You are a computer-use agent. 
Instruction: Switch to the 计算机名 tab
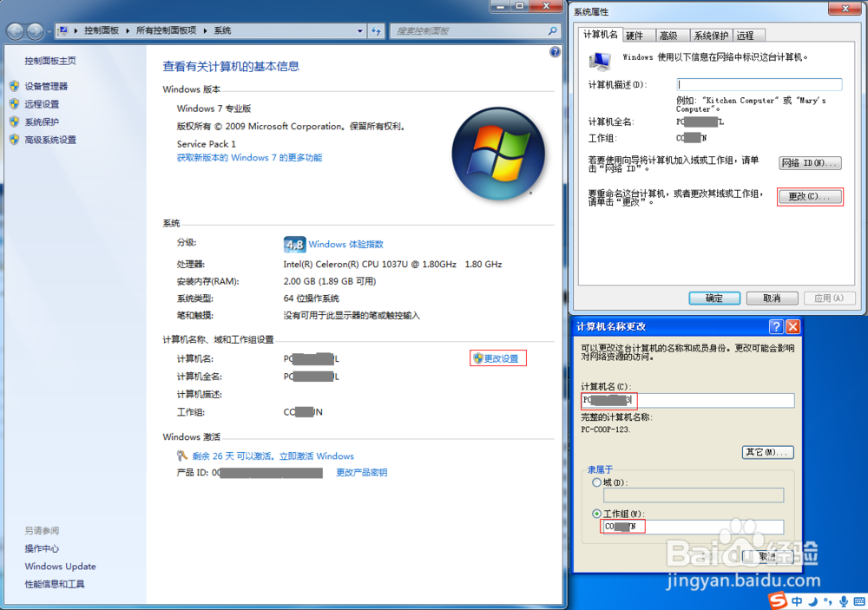[600, 35]
